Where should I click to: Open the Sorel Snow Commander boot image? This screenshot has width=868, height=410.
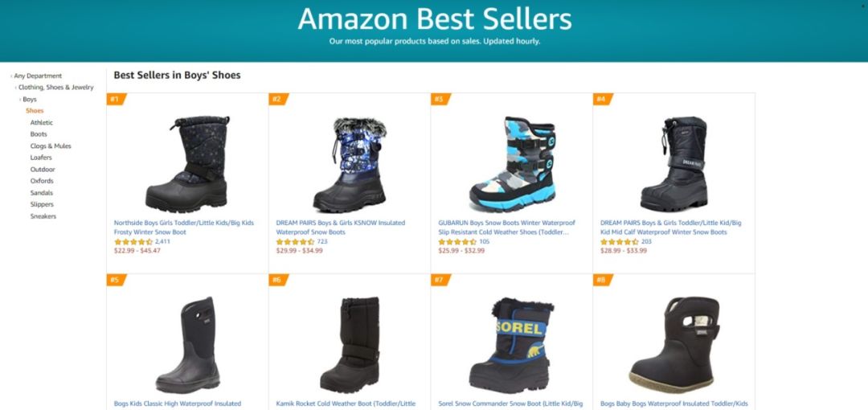click(512, 345)
